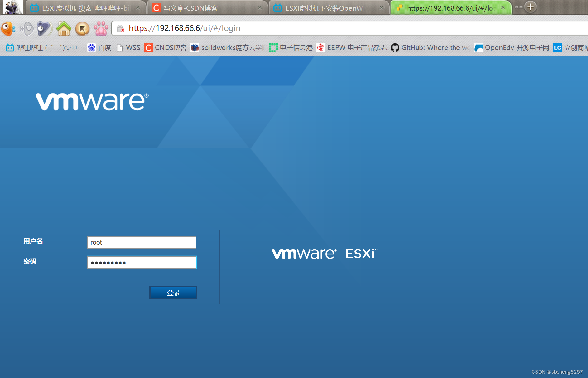Click the 用户名 field containing root
The height and width of the screenshot is (378, 588).
point(142,242)
